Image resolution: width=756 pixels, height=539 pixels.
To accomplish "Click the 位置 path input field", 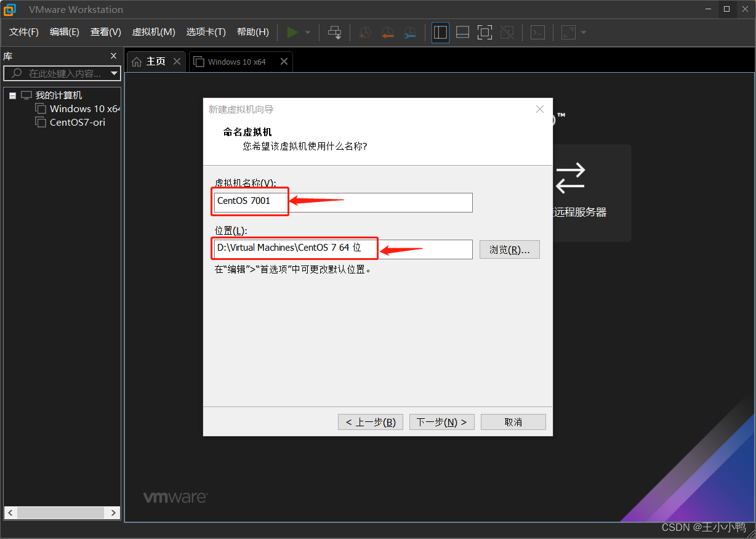I will pos(344,249).
